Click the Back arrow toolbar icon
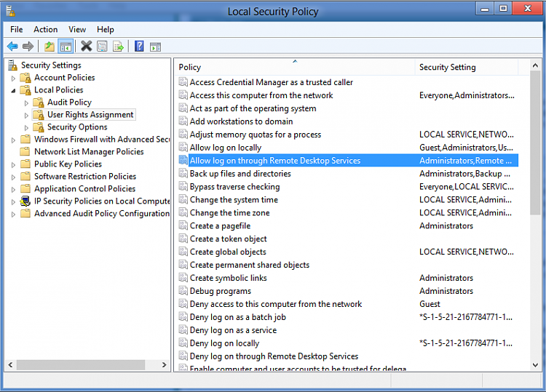Screen dimensions: 546x392 point(12,46)
